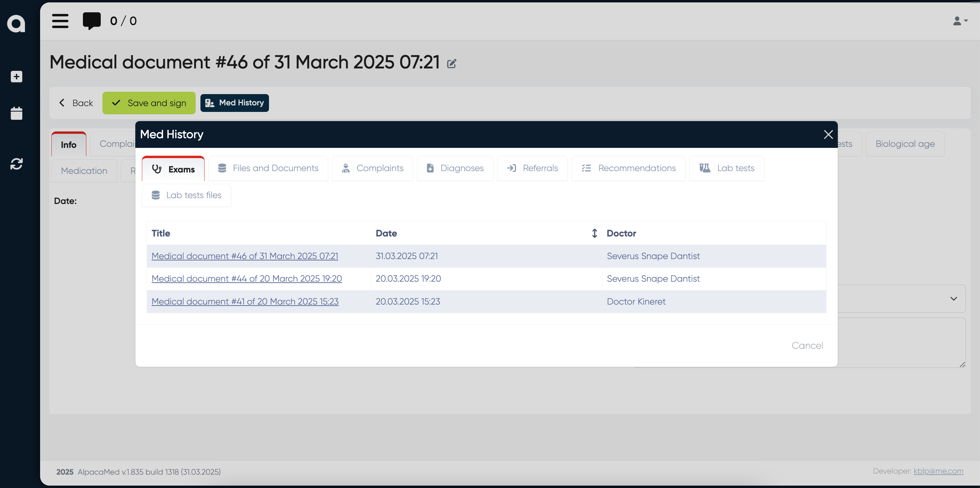980x488 pixels.
Task: Expand the dropdown chevron behind dialog
Action: click(953, 299)
